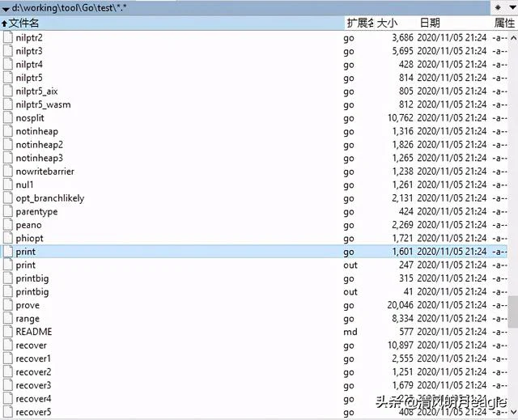Click the go extension in the nul1 row
This screenshot has height=420, width=518.
click(x=349, y=185)
